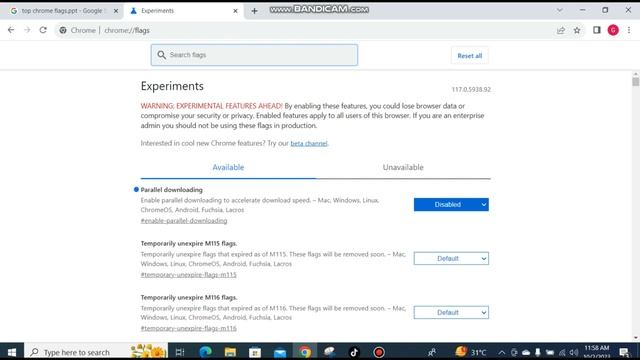Click the taskbar search box

pyautogui.click(x=96, y=352)
